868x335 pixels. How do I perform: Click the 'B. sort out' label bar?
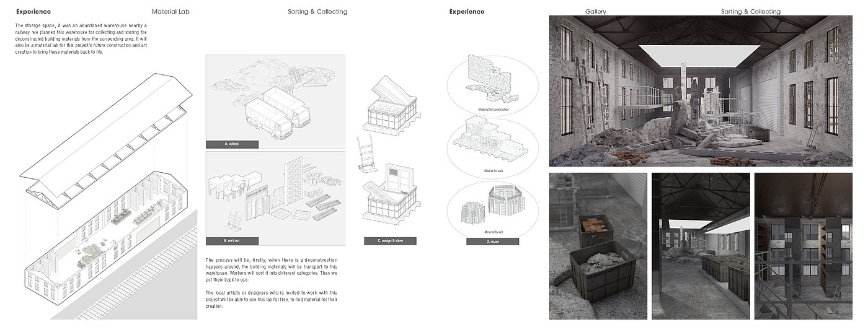coord(232,241)
